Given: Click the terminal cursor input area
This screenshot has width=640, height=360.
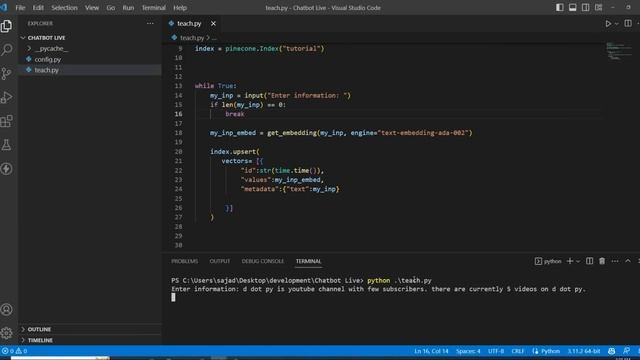Looking at the screenshot, I should [x=173, y=298].
